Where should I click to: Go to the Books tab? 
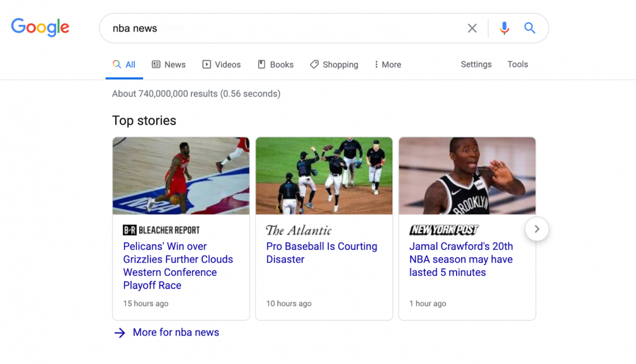275,64
